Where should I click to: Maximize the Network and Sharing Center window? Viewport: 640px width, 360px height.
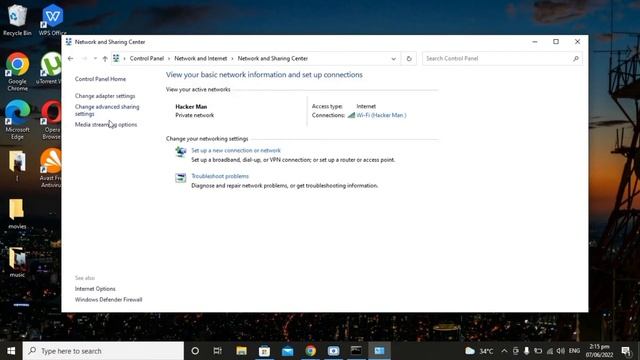[556, 42]
